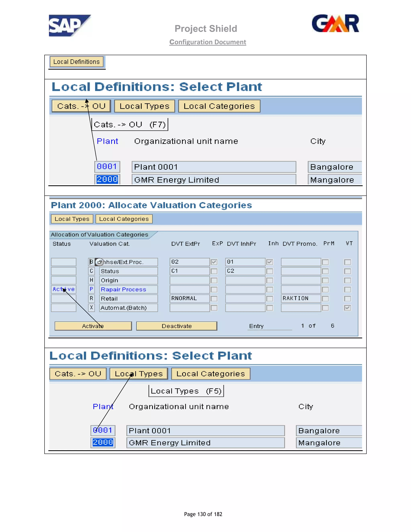Click the Local Definitions button

pyautogui.click(x=76, y=62)
